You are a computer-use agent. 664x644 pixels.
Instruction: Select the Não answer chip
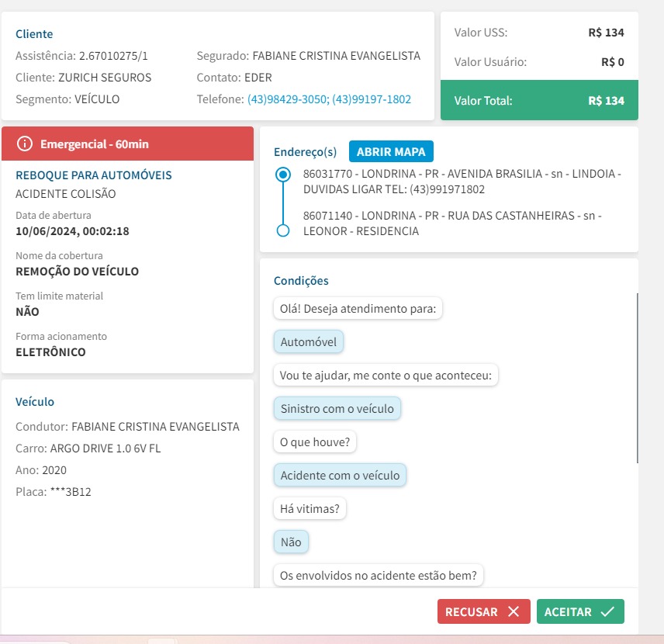[x=291, y=542]
